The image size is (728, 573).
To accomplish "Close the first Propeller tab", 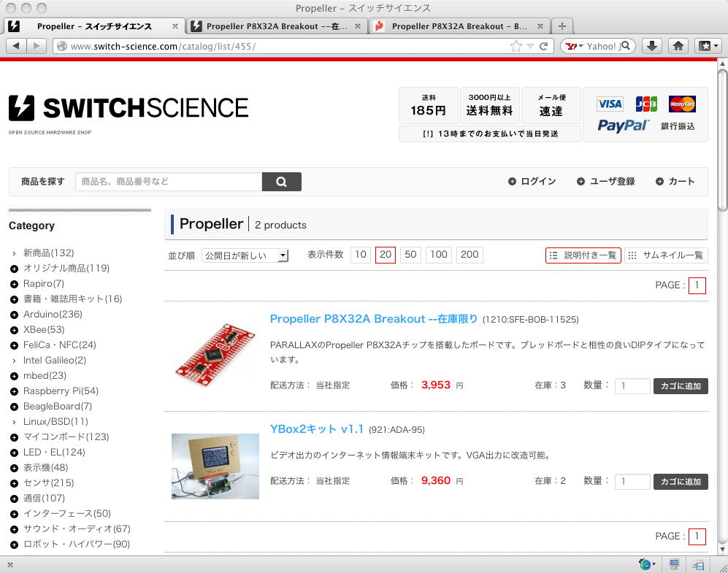I will (x=175, y=26).
